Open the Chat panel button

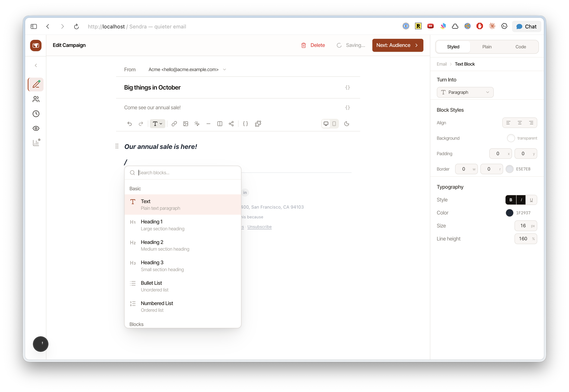(x=526, y=27)
